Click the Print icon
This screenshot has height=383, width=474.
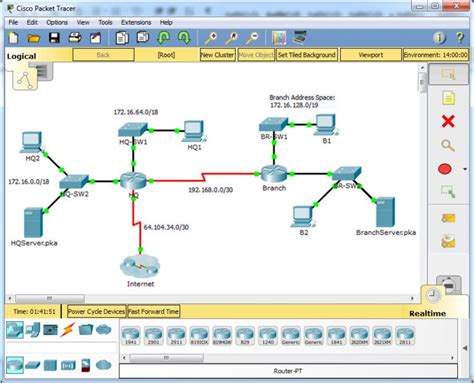coord(75,38)
